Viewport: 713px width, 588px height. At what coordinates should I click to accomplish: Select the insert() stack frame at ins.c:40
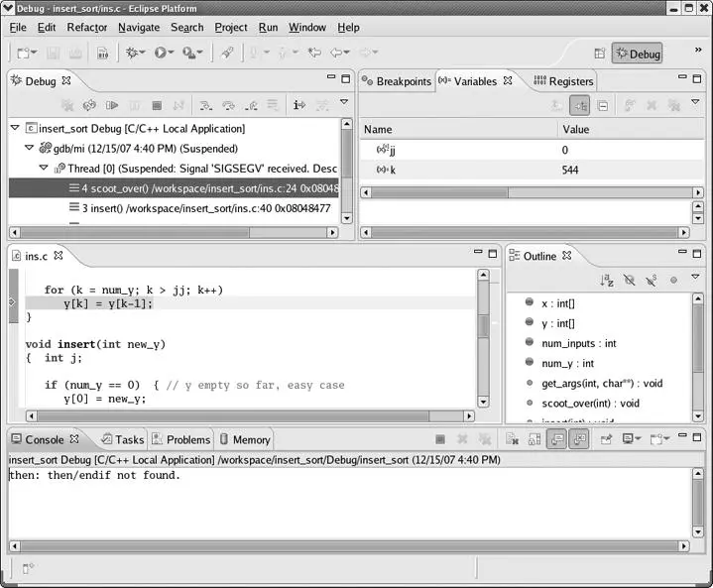click(x=198, y=208)
